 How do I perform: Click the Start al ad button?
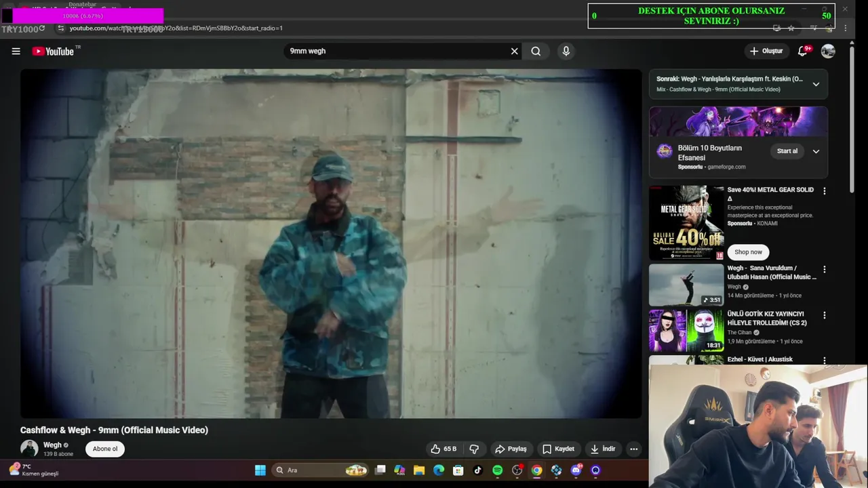click(787, 151)
